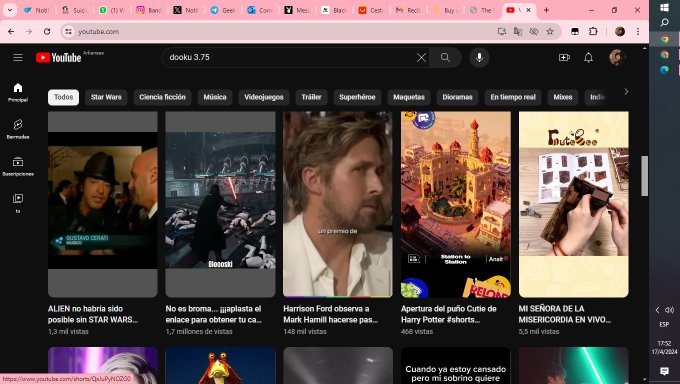Reload the page

[47, 31]
